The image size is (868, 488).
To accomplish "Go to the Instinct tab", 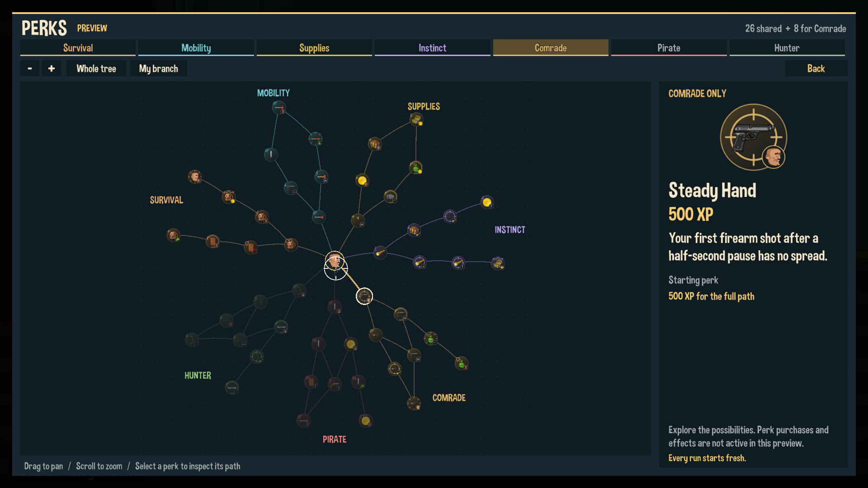I will (x=432, y=48).
